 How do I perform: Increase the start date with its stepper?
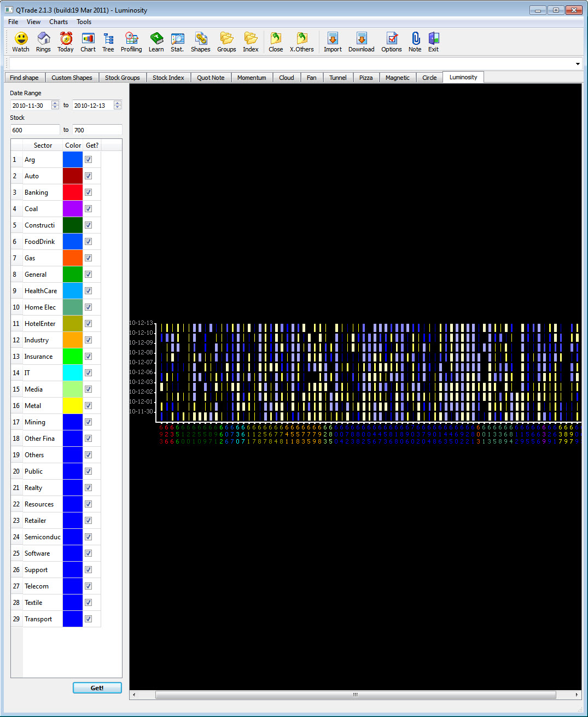[x=55, y=103]
